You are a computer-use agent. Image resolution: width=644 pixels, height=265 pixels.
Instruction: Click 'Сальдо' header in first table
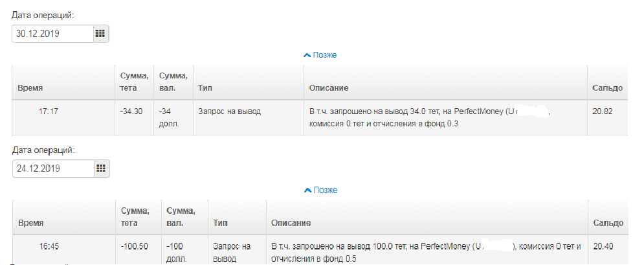pos(608,88)
